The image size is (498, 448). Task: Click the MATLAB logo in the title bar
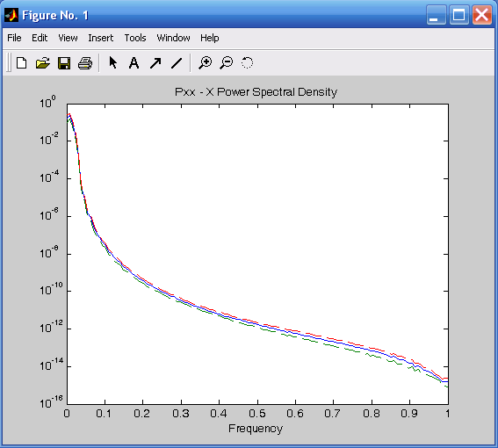pos(11,15)
